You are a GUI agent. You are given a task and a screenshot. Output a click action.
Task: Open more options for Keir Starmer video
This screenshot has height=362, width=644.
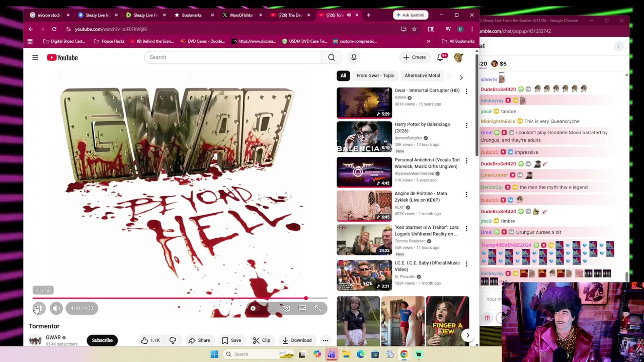click(x=466, y=229)
